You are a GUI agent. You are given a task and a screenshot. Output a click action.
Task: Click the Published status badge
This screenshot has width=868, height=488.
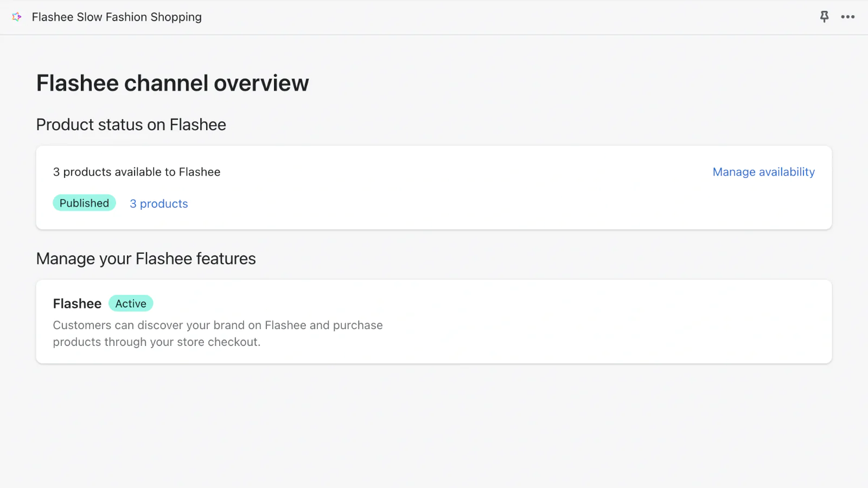point(84,203)
